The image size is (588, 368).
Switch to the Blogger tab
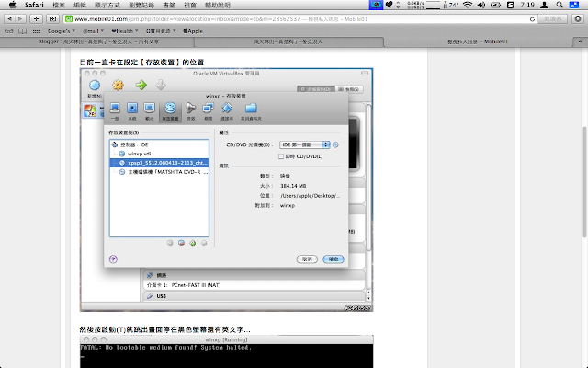pyautogui.click(x=96, y=41)
